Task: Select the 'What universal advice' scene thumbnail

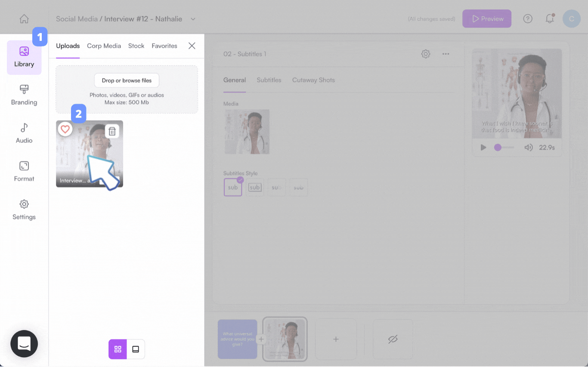Action: pyautogui.click(x=237, y=339)
